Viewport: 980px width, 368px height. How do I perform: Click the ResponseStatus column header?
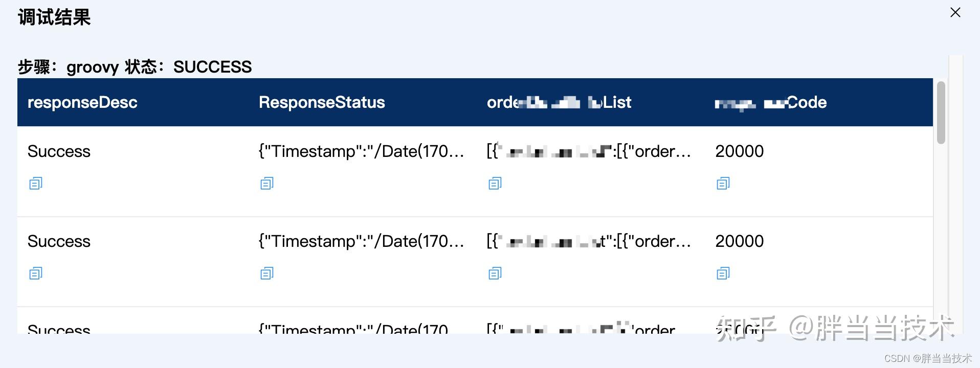pyautogui.click(x=322, y=102)
